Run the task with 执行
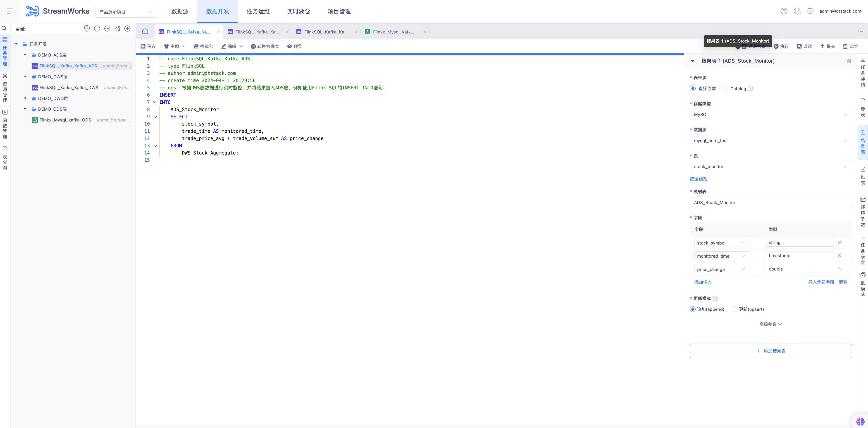 [781, 46]
